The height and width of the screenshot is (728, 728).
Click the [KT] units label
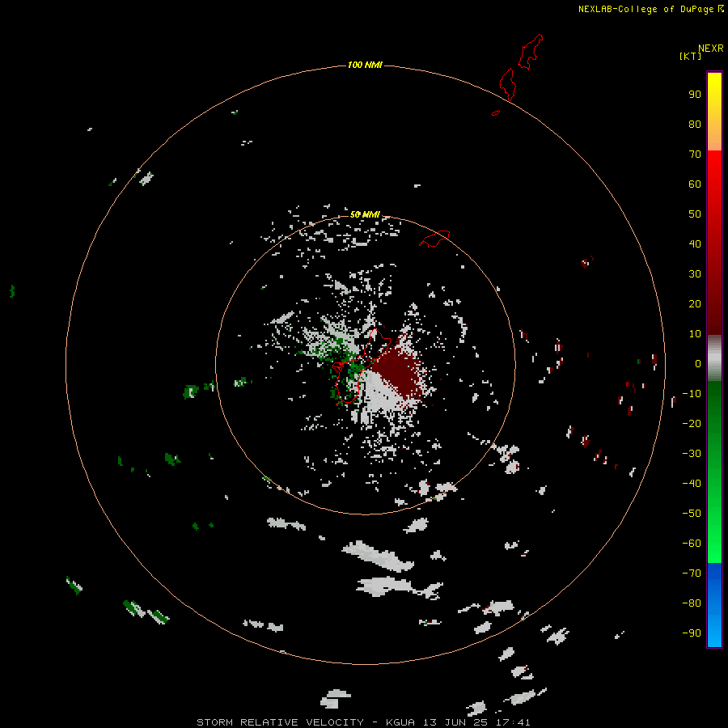[x=690, y=56]
